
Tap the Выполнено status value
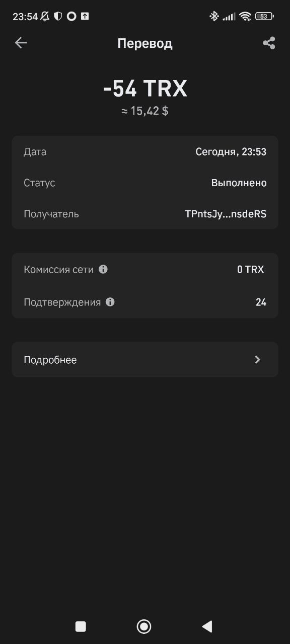(239, 183)
